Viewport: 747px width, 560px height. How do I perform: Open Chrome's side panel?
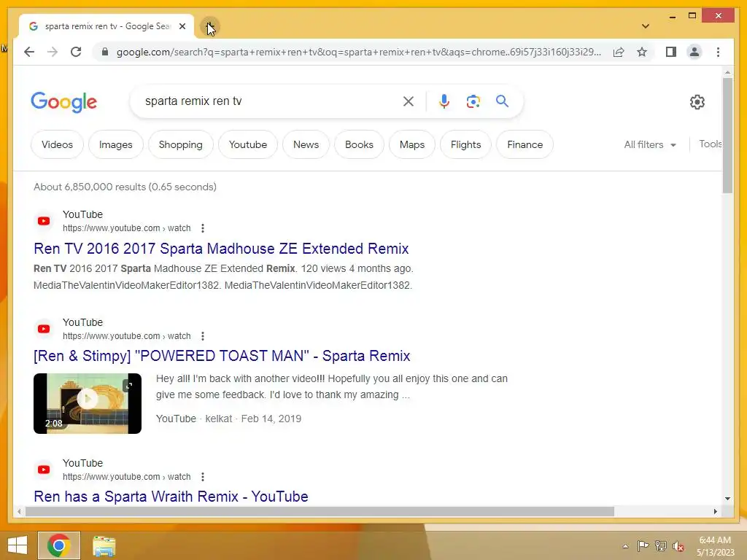tap(671, 52)
